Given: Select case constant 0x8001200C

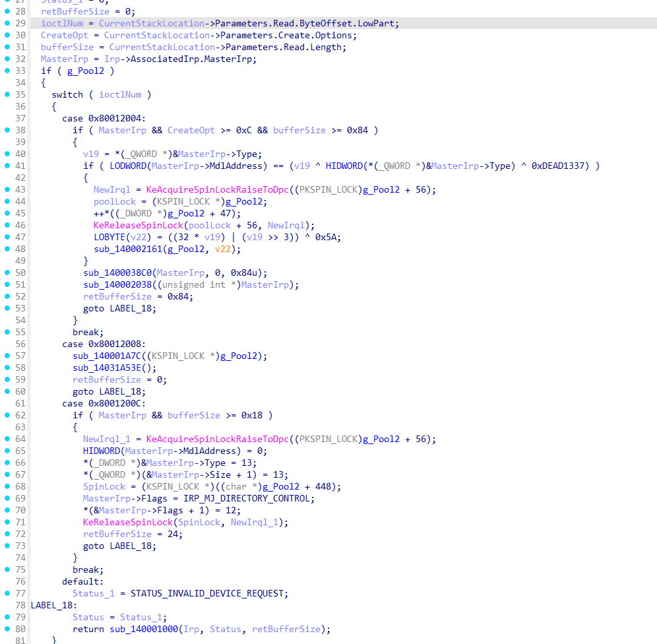Looking at the screenshot, I should pos(114,404).
